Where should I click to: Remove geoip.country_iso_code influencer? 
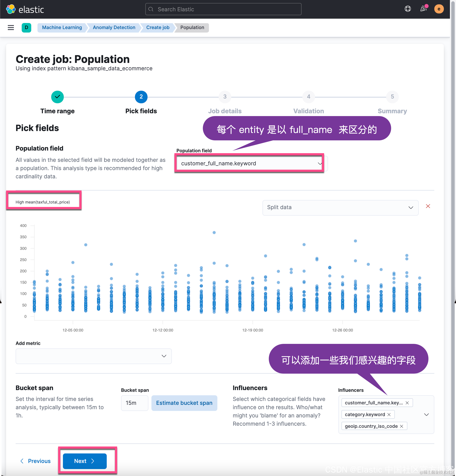pyautogui.click(x=402, y=426)
